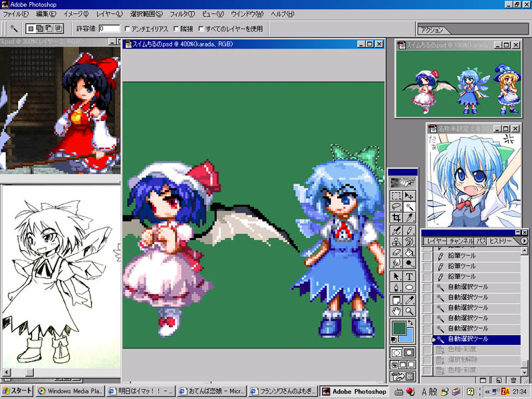Image resolution: width=532 pixels, height=399 pixels.
Task: Select the Smudge tool
Action: (x=396, y=263)
